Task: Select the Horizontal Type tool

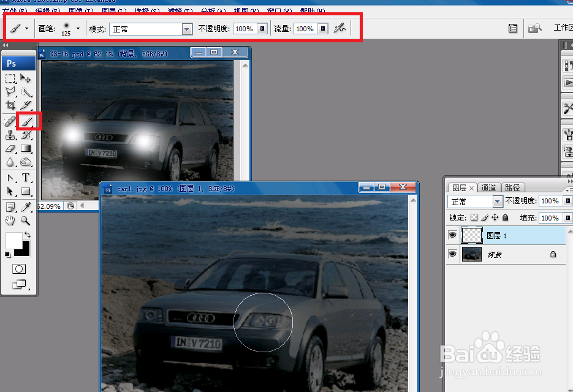Action: pyautogui.click(x=26, y=178)
